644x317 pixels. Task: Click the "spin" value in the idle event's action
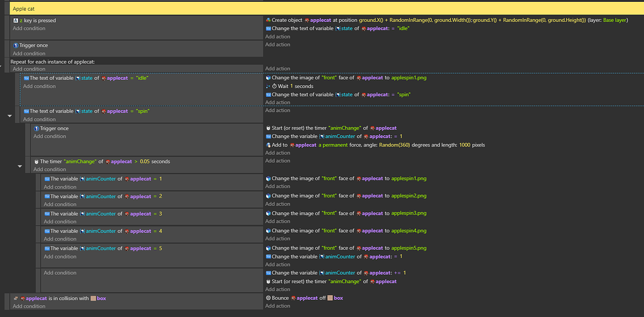405,94
